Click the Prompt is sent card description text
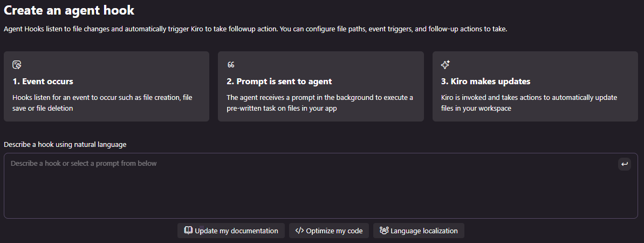Image resolution: width=644 pixels, height=243 pixels. point(320,103)
